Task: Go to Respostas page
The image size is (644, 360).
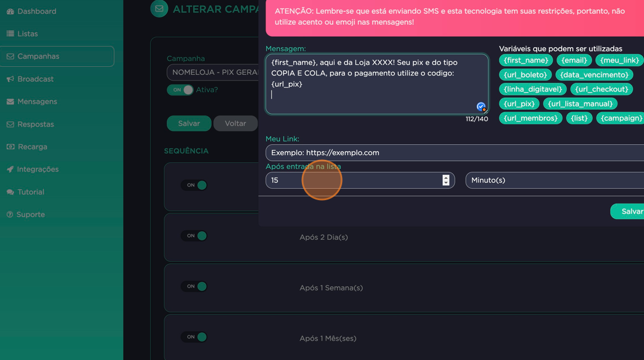Action: click(x=30, y=124)
